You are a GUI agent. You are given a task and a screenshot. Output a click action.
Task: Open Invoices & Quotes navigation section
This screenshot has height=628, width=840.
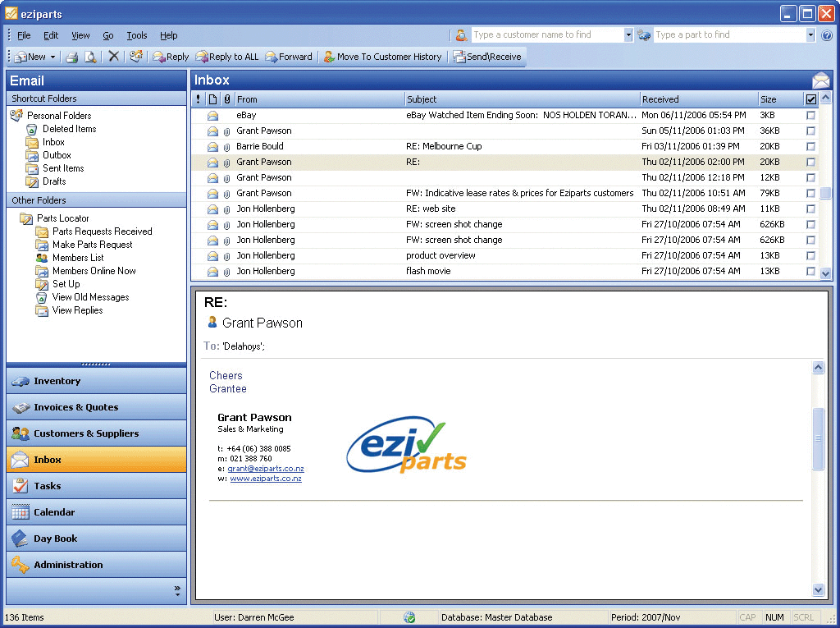tap(97, 407)
